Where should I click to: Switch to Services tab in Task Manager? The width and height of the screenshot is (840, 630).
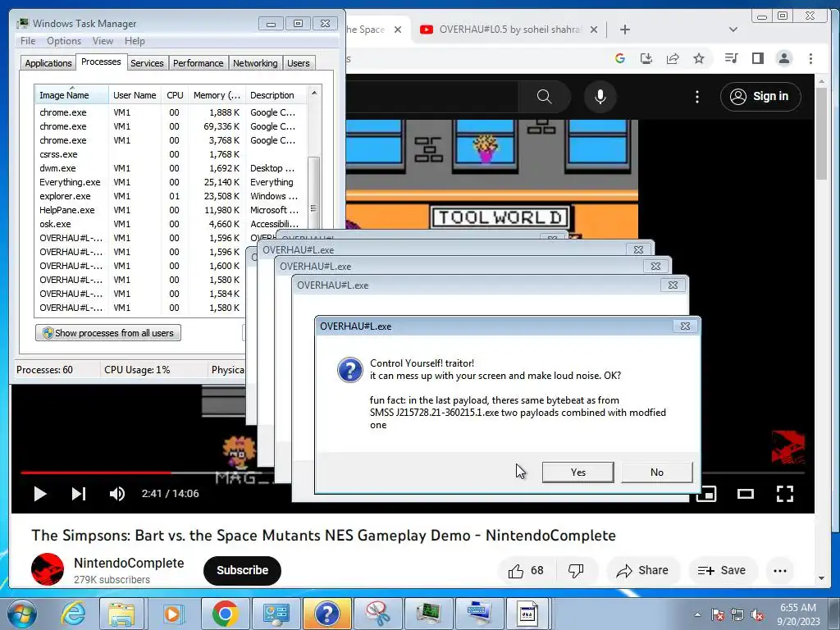[147, 63]
